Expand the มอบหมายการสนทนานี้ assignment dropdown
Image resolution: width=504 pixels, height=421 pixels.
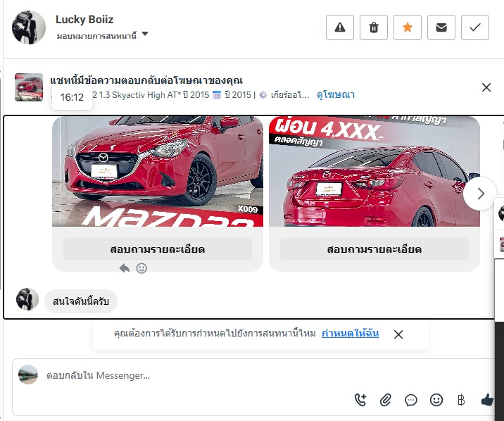coord(145,34)
